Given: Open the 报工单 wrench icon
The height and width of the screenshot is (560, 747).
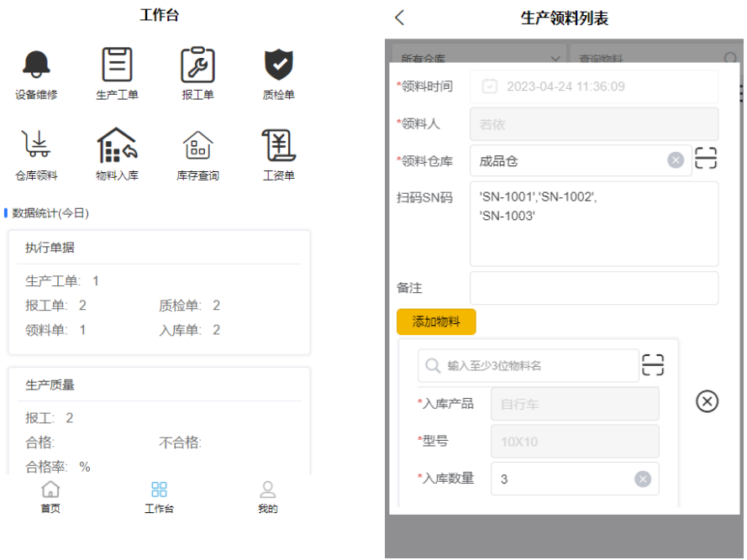Looking at the screenshot, I should tap(197, 65).
